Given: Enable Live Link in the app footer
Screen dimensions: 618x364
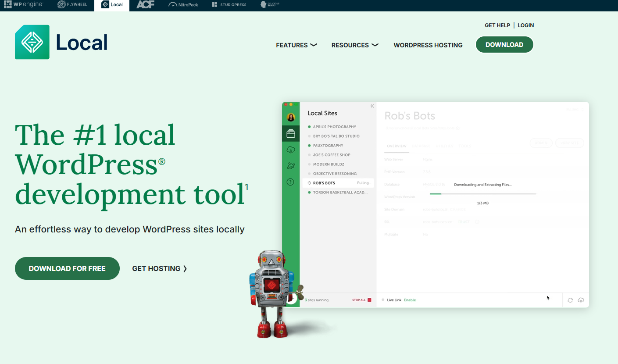Looking at the screenshot, I should pyautogui.click(x=410, y=300).
